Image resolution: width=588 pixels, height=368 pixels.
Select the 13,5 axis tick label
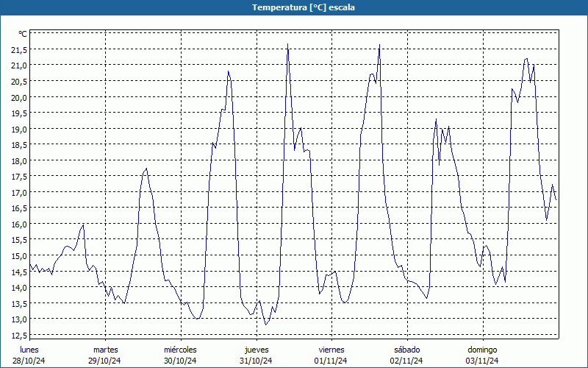[19, 303]
